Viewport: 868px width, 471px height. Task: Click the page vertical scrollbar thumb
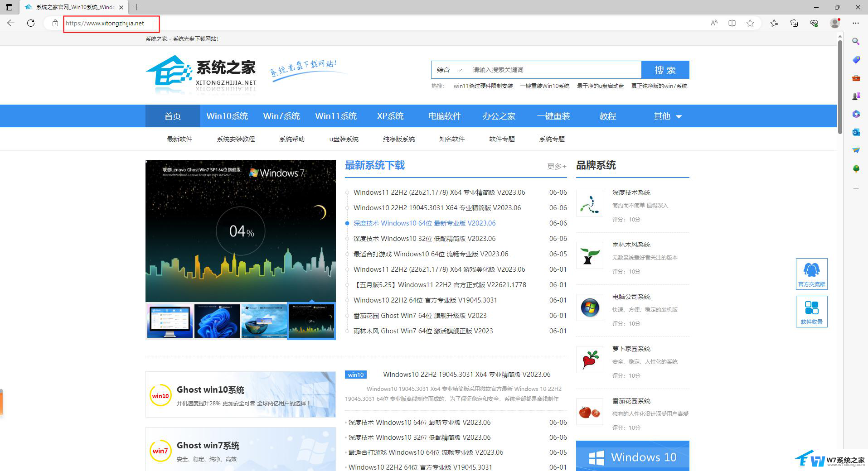840,87
